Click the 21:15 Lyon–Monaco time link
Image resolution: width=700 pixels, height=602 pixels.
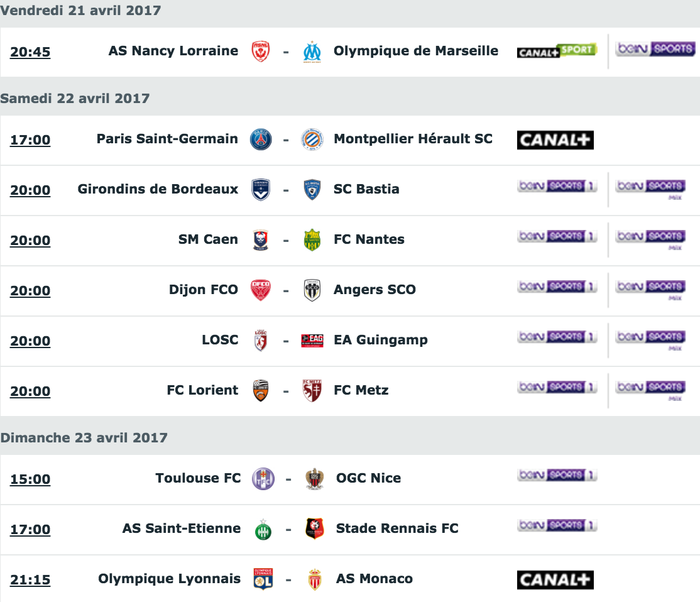point(30,579)
